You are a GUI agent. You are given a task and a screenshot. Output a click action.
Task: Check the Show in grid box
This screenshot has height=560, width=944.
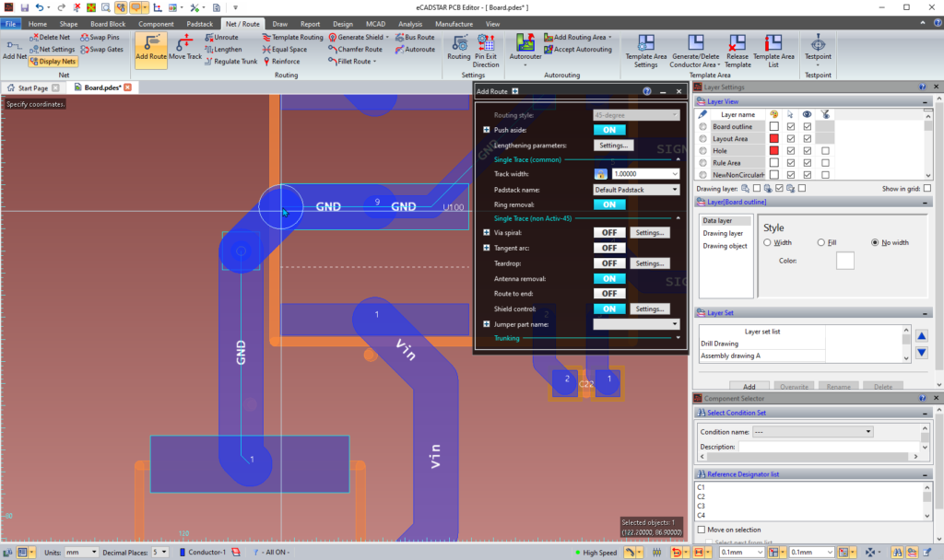(x=926, y=188)
